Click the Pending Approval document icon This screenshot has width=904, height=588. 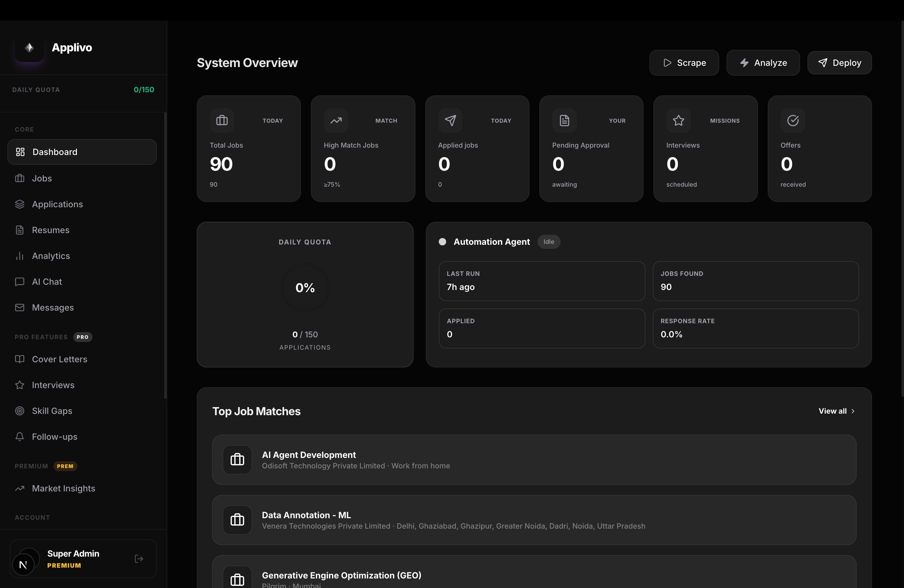pos(565,121)
